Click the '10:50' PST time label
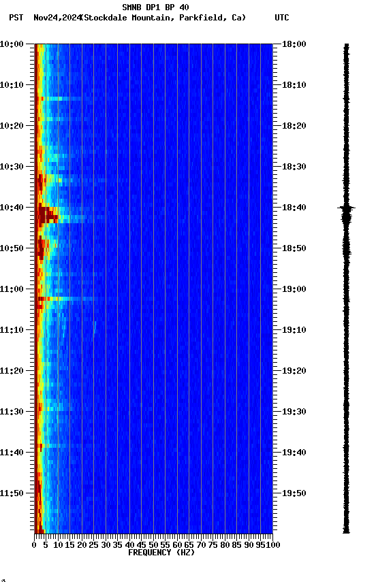Image resolution: width=376 pixels, height=588 pixels. point(12,248)
